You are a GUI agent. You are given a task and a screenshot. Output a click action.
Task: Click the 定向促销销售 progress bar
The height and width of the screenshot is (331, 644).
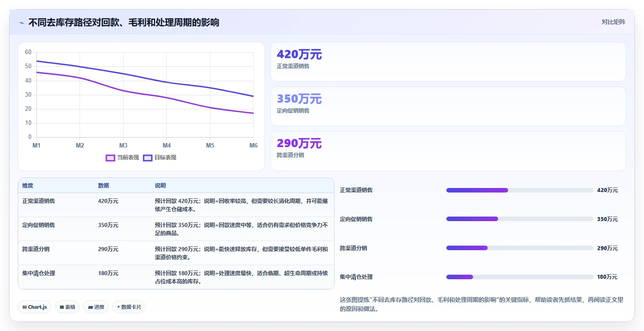pos(520,219)
